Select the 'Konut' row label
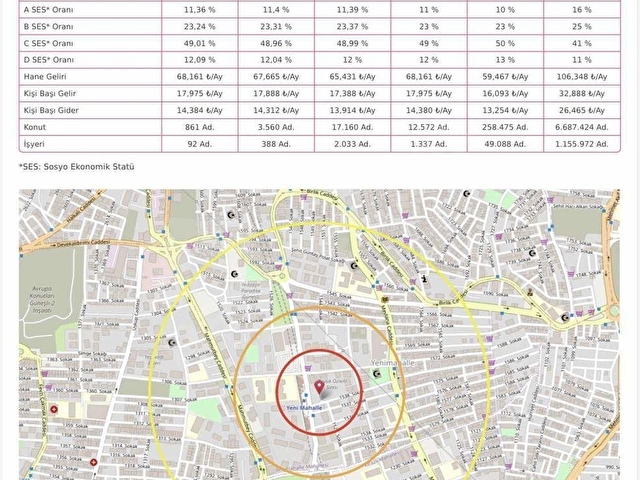The width and height of the screenshot is (640, 480). point(35,127)
